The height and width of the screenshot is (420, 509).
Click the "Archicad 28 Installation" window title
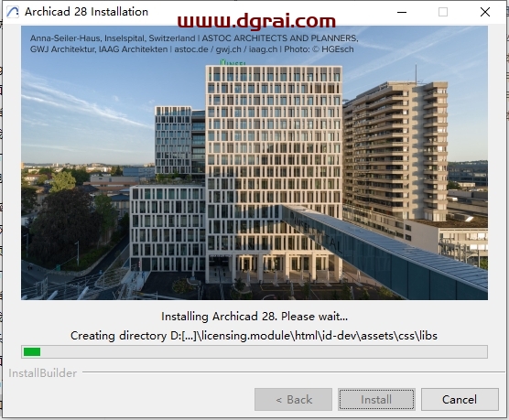pyautogui.click(x=86, y=12)
